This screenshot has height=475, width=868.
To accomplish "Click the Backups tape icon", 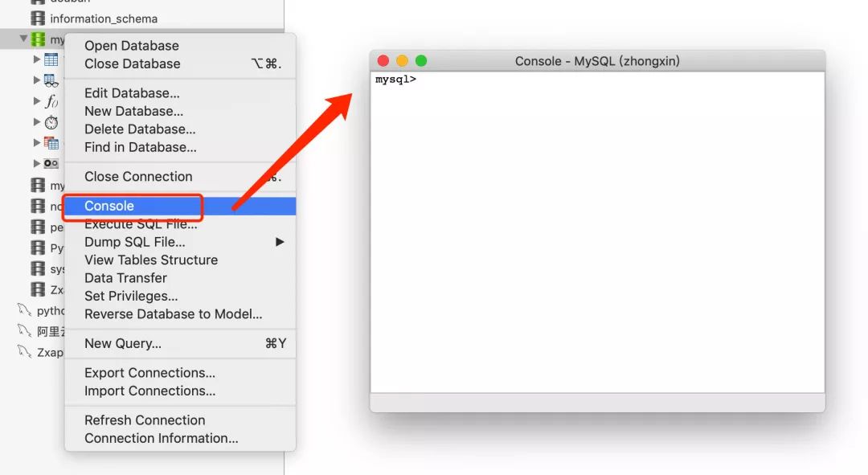I will [x=51, y=163].
